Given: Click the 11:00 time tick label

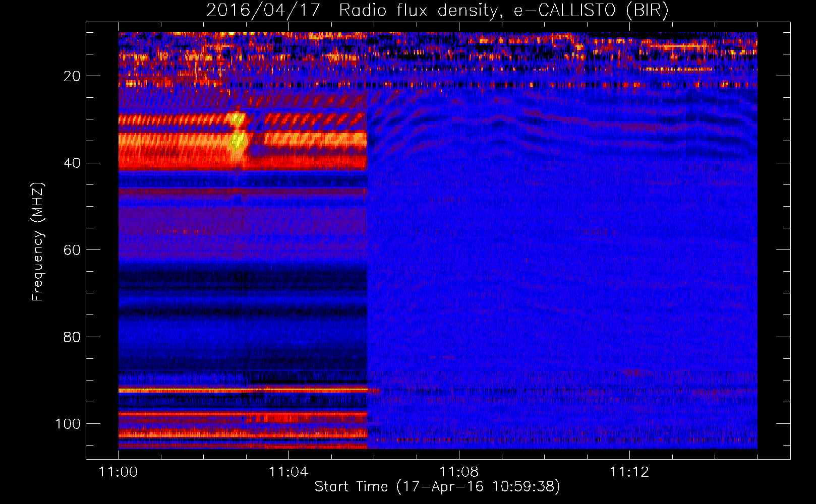Looking at the screenshot, I should pyautogui.click(x=118, y=472).
